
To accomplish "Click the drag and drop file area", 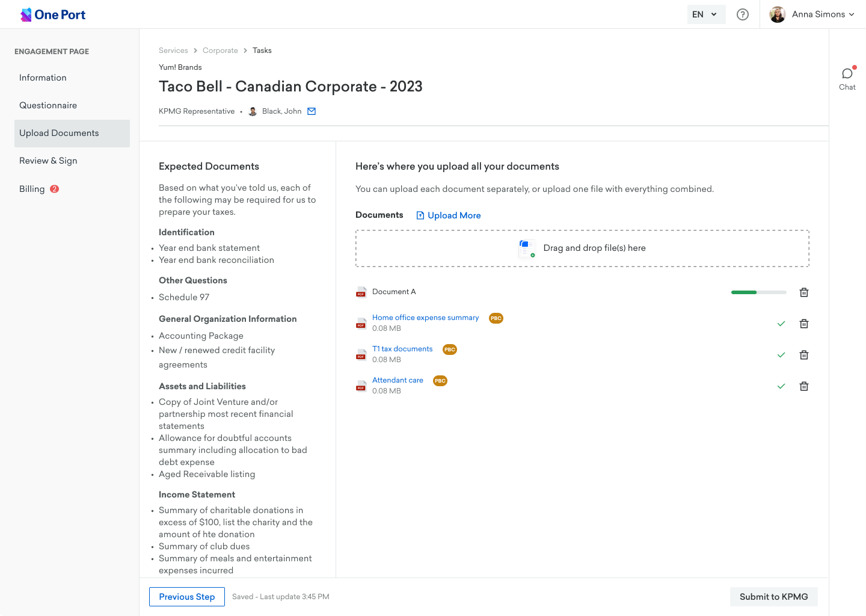I will click(x=582, y=248).
